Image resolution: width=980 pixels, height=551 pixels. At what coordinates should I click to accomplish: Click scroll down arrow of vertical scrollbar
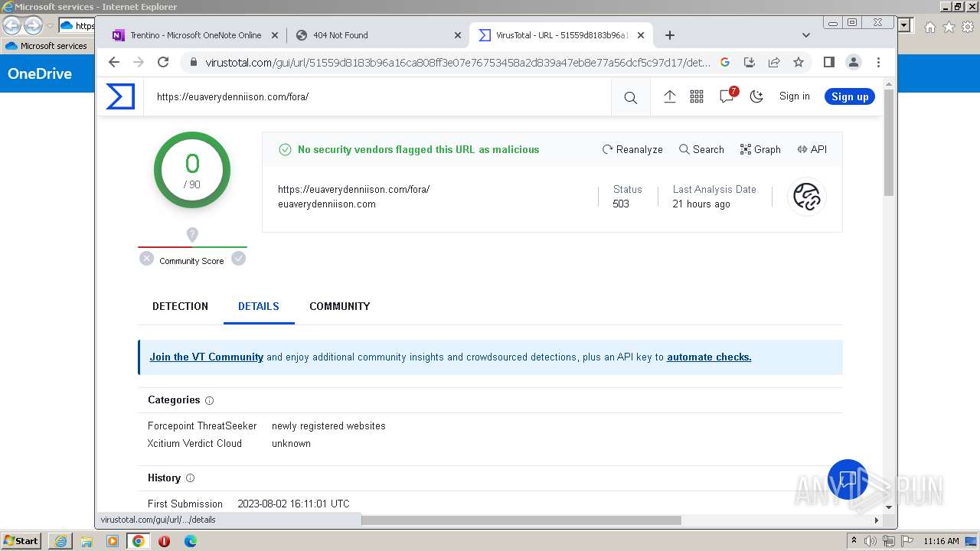[889, 507]
